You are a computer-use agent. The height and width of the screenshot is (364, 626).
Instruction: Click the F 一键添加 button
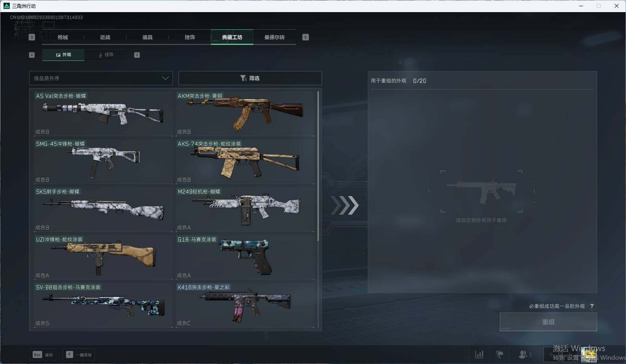79,355
